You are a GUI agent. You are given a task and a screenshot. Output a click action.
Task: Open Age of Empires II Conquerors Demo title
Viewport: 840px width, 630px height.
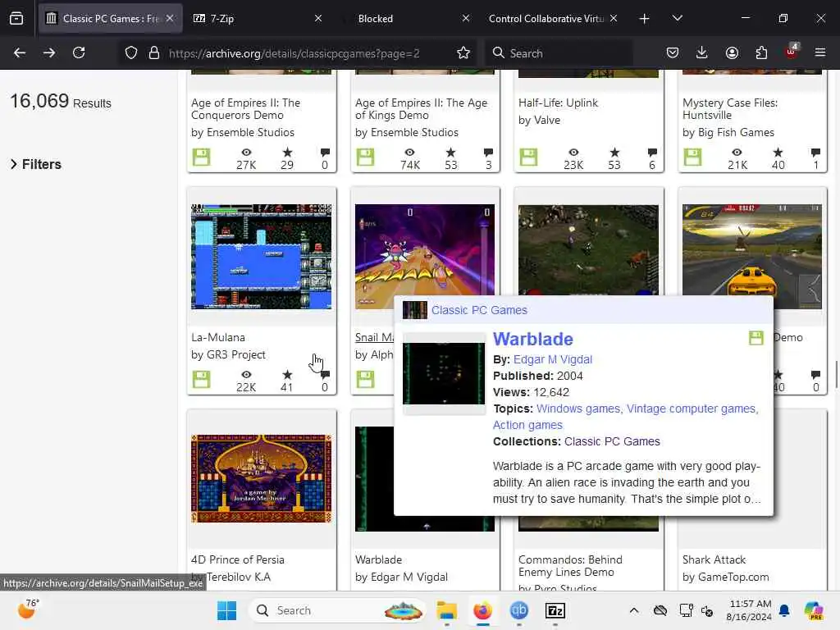point(246,109)
